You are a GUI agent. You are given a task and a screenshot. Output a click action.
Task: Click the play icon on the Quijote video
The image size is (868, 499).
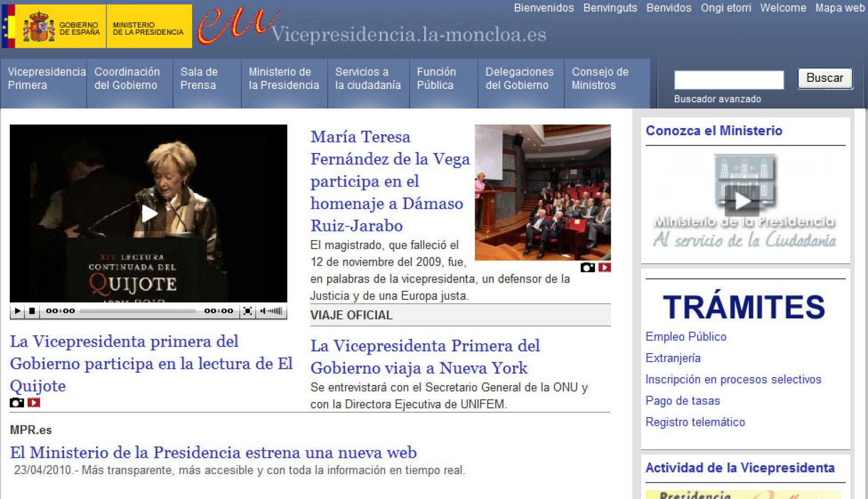[x=149, y=214]
